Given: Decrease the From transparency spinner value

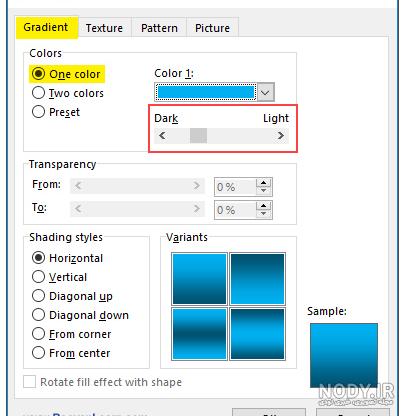Looking at the screenshot, I should 263,190.
